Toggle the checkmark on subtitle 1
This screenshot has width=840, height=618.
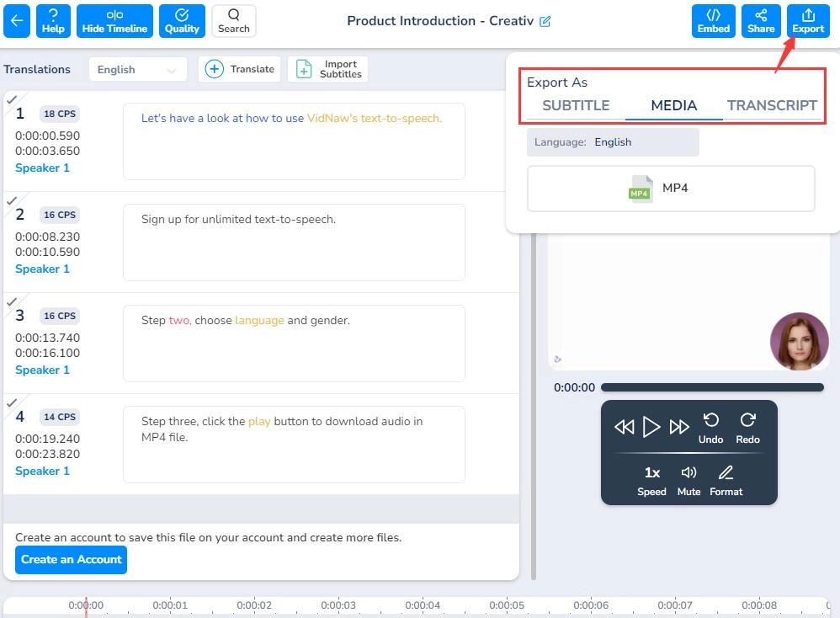click(12, 99)
